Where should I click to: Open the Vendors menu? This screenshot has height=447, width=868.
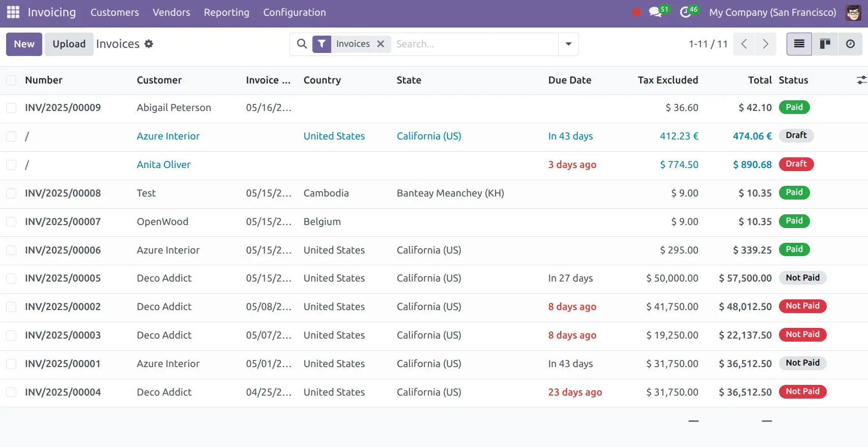[171, 12]
